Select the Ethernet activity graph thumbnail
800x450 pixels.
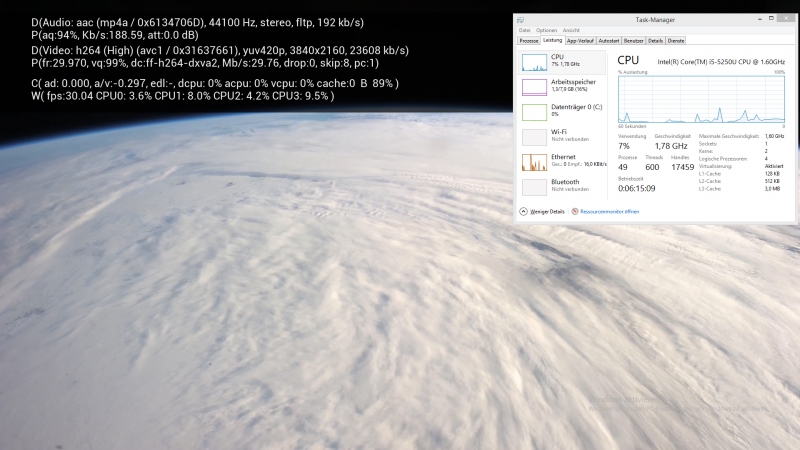[x=534, y=162]
